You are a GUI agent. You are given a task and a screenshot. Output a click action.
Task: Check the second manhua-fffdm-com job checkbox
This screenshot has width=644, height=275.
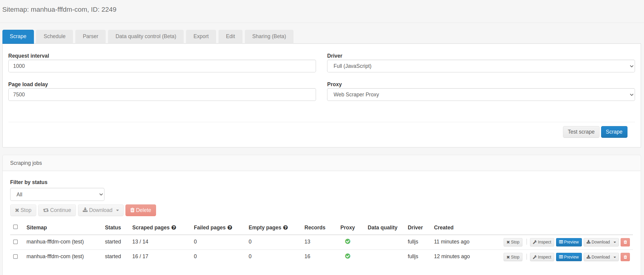tap(16, 257)
